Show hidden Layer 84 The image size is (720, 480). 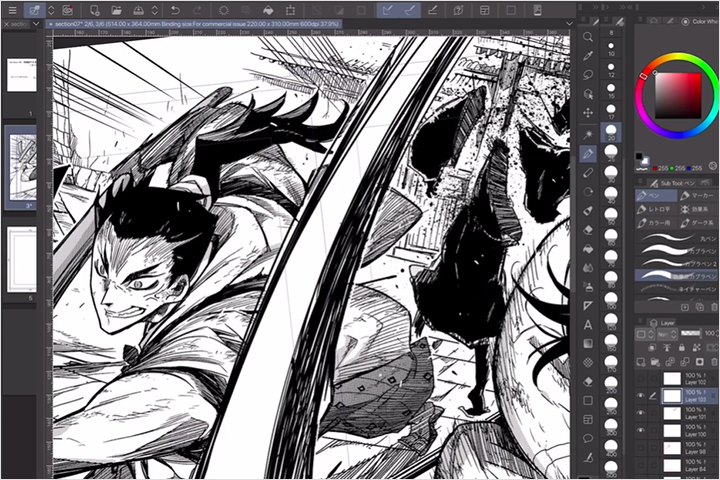pyautogui.click(x=641, y=465)
